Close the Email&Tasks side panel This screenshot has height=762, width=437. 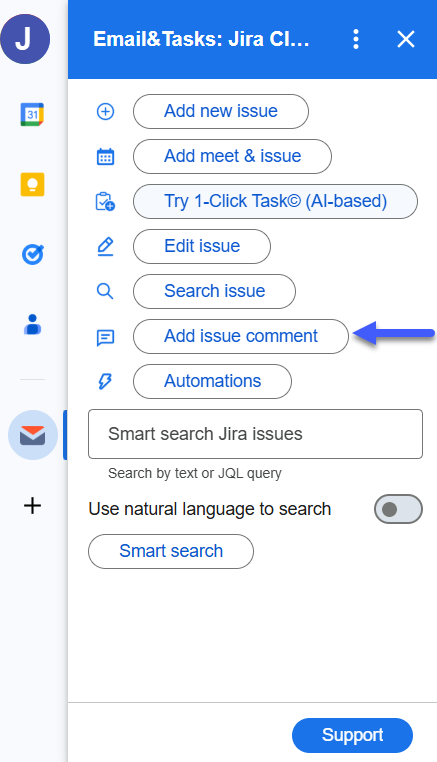tap(405, 39)
